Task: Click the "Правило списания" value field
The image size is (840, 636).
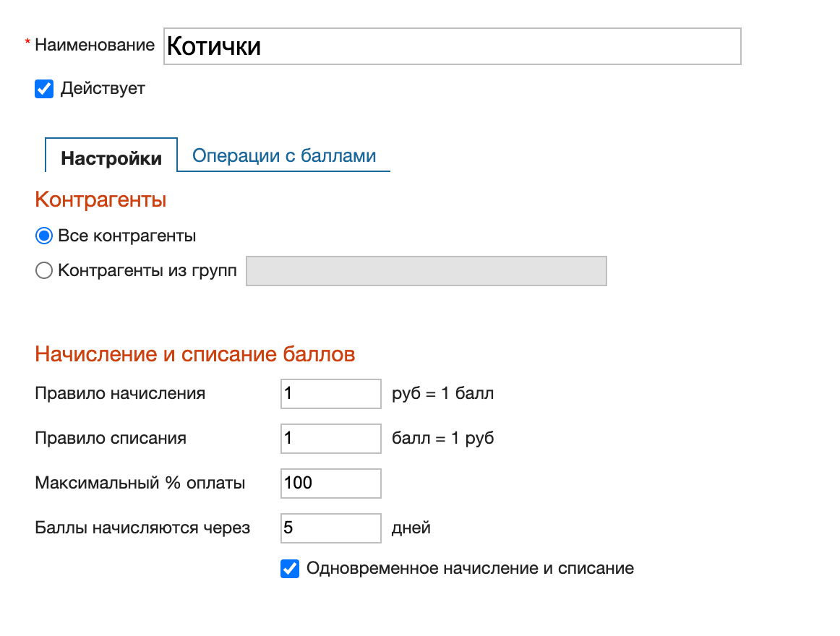Action: [330, 438]
